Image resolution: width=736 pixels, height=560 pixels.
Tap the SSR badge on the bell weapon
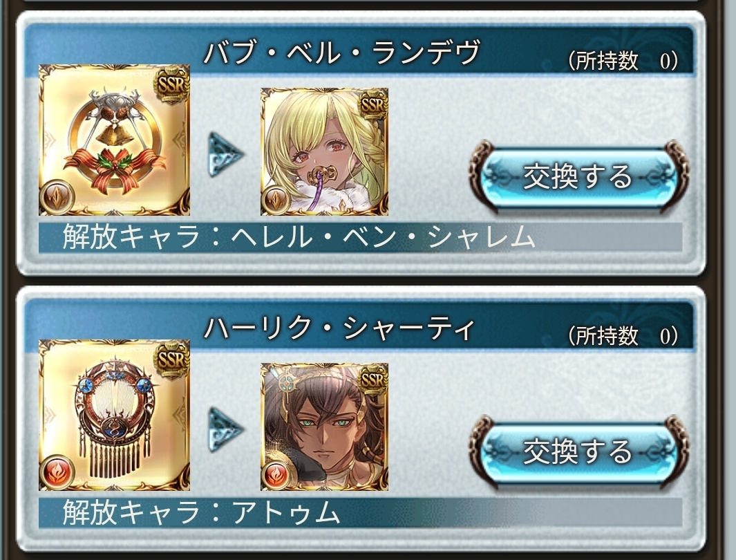[x=171, y=86]
